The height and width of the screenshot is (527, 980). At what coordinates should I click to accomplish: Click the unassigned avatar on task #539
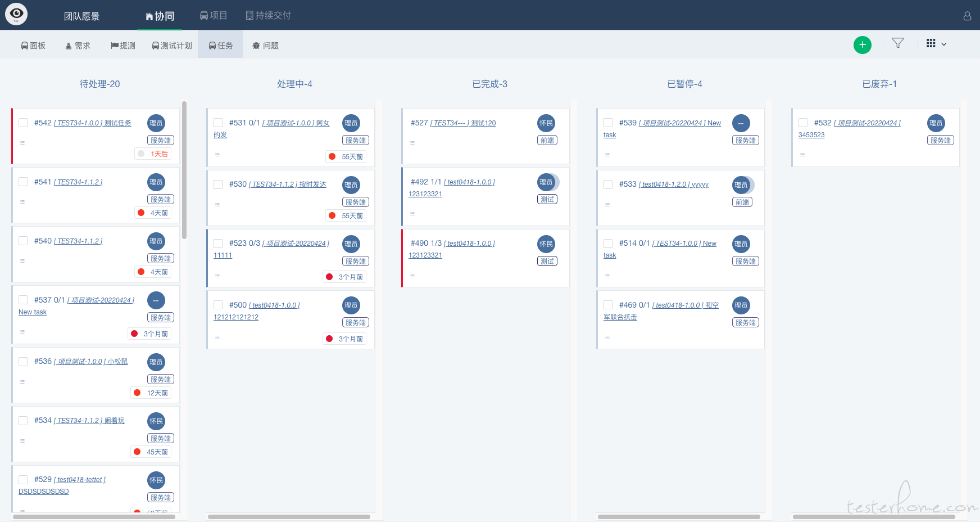click(741, 123)
